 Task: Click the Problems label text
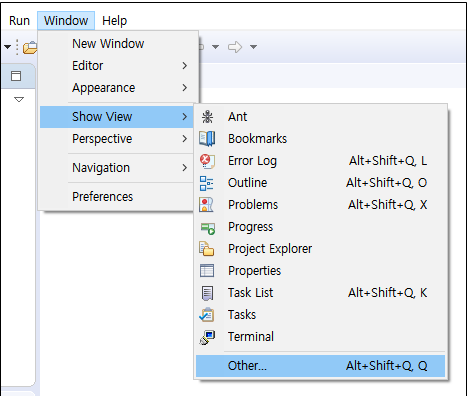pos(253,205)
